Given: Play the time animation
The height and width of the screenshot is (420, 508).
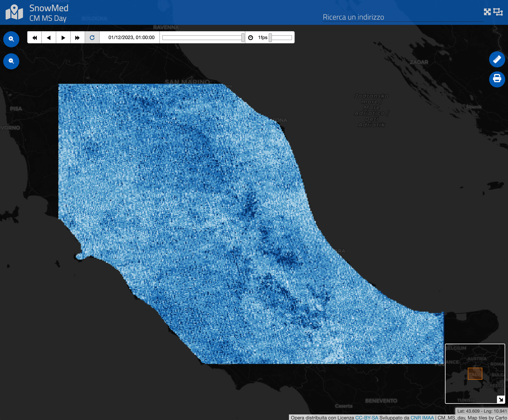Looking at the screenshot, I should pyautogui.click(x=63, y=38).
